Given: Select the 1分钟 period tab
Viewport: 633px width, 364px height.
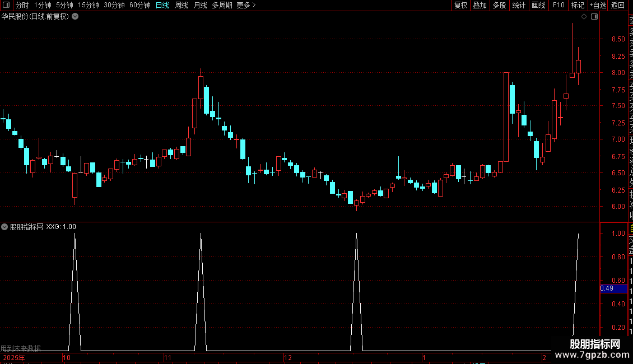Looking at the screenshot, I should point(43,5).
